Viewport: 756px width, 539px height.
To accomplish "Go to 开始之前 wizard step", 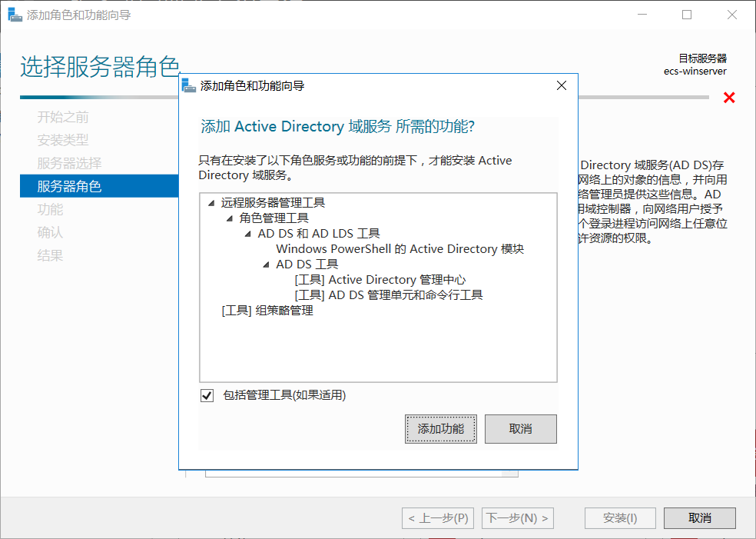I will click(x=63, y=117).
